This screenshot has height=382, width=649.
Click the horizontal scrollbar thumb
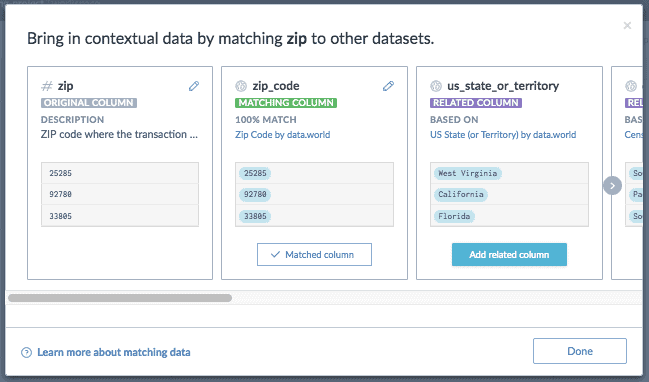(x=120, y=298)
